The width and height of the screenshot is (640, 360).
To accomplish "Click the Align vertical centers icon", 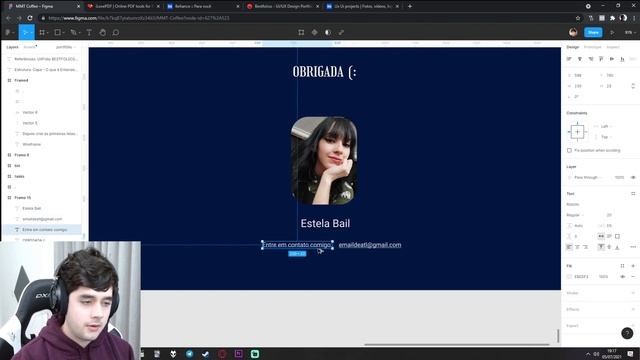I will point(611,59).
